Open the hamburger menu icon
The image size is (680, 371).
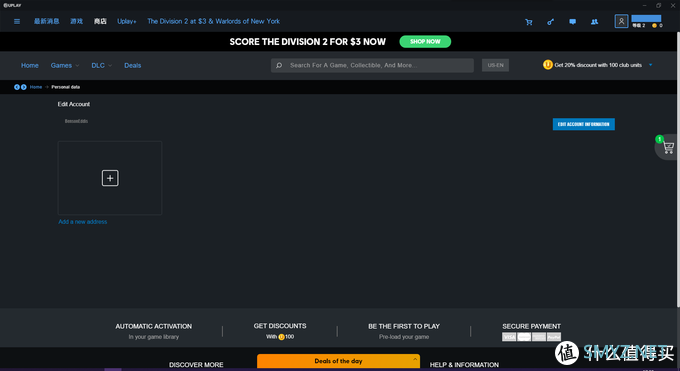(17, 21)
